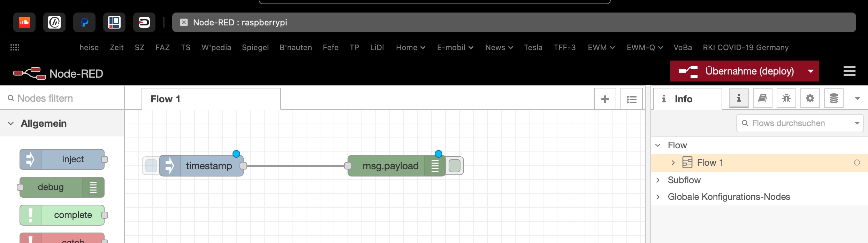This screenshot has width=868, height=243.
Task: Open the Node-RED hamburger main menu
Action: coord(850,71)
